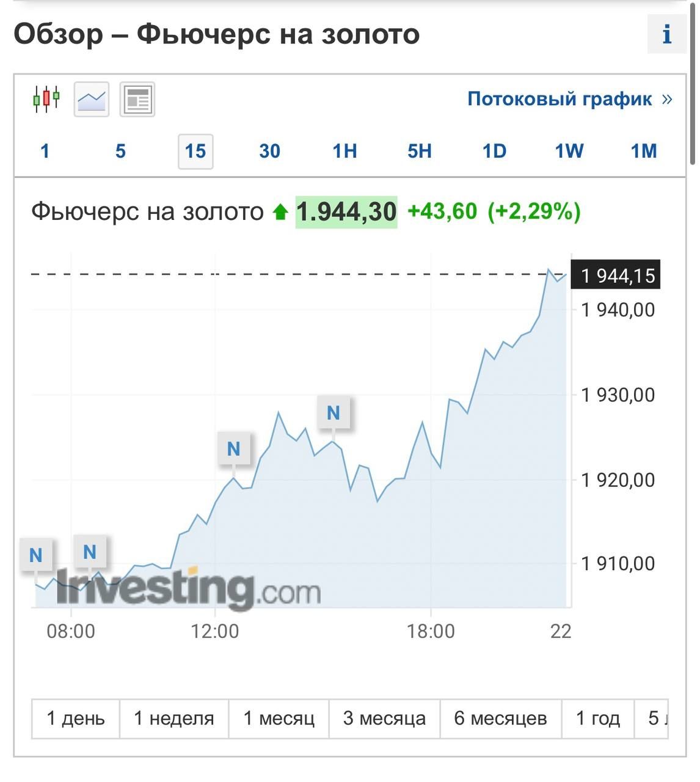
Task: Select the area chart type icon
Action: pos(92,99)
